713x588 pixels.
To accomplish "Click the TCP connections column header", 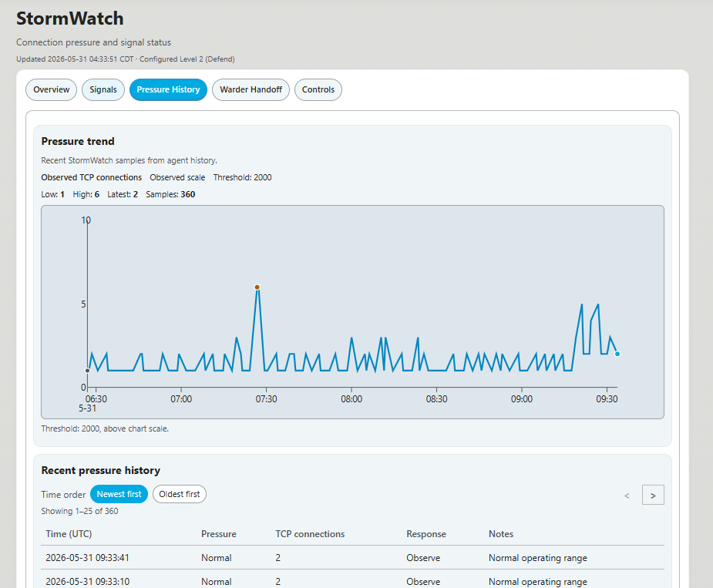I will click(310, 534).
